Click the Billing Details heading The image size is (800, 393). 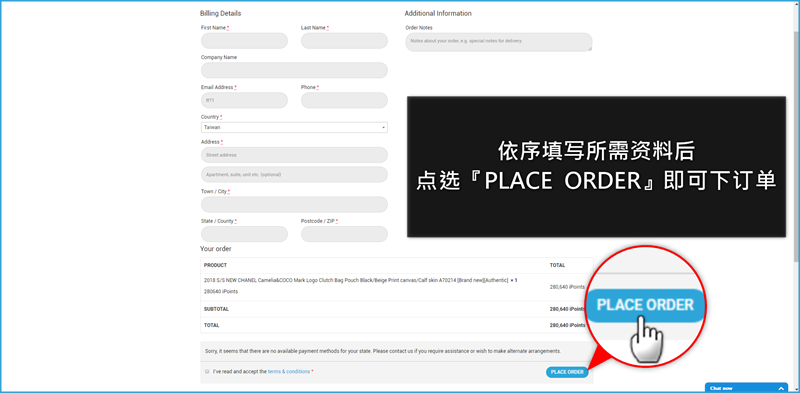tap(220, 13)
